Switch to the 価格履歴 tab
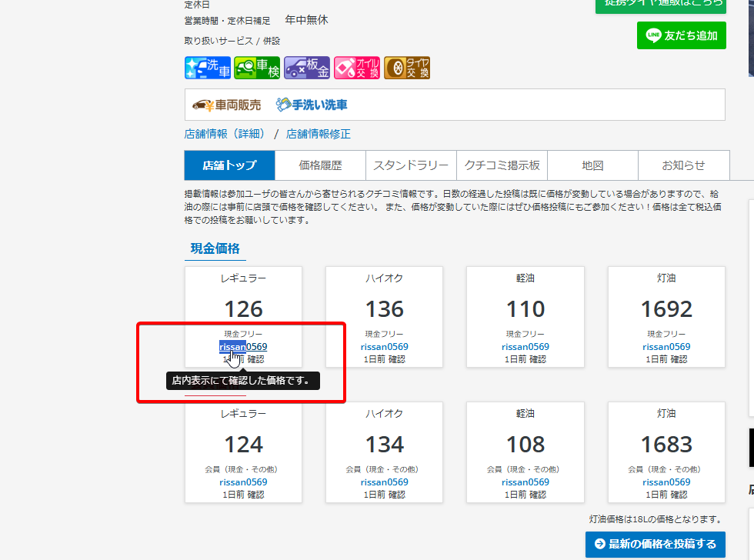Image resolution: width=754 pixels, height=560 pixels. pos(320,165)
